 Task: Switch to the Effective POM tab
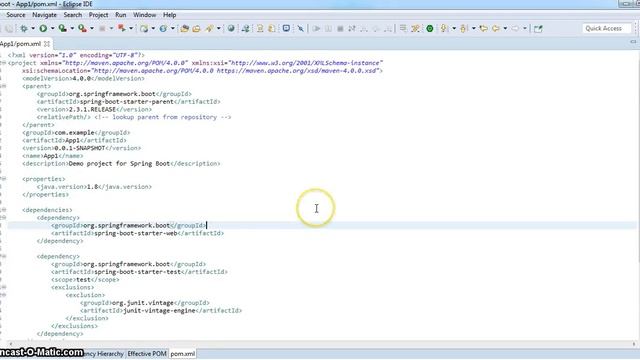(147, 354)
